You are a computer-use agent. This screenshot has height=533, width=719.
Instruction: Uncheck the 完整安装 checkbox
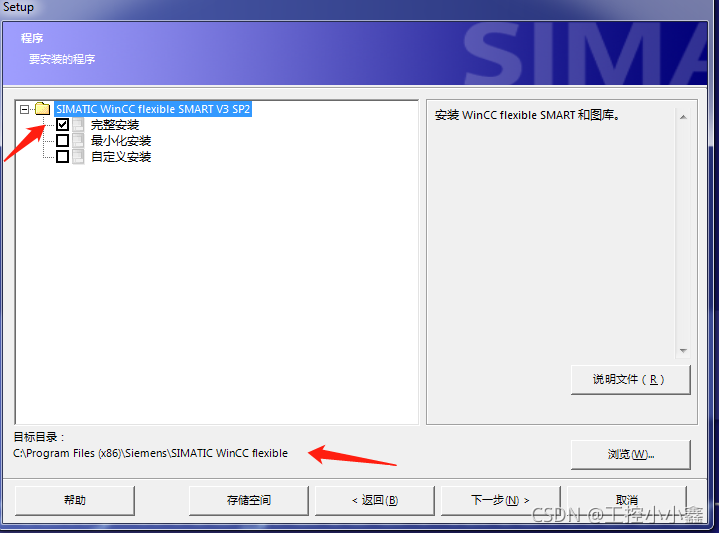63,124
